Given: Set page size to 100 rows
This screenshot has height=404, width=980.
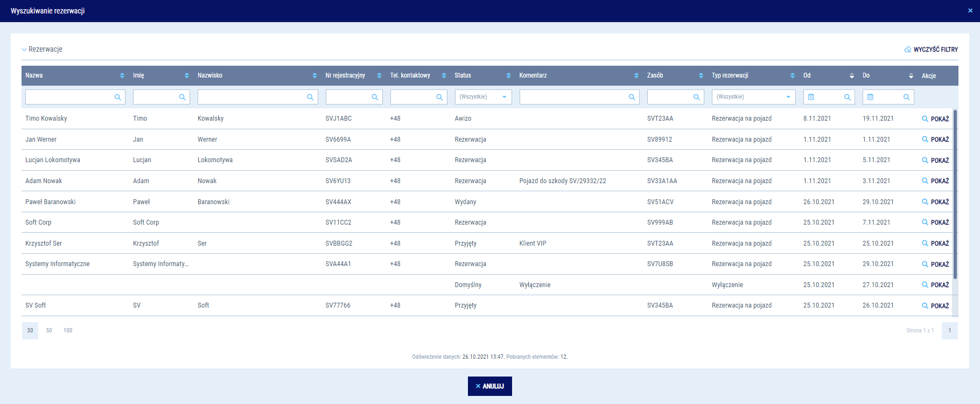Looking at the screenshot, I should coord(68,331).
